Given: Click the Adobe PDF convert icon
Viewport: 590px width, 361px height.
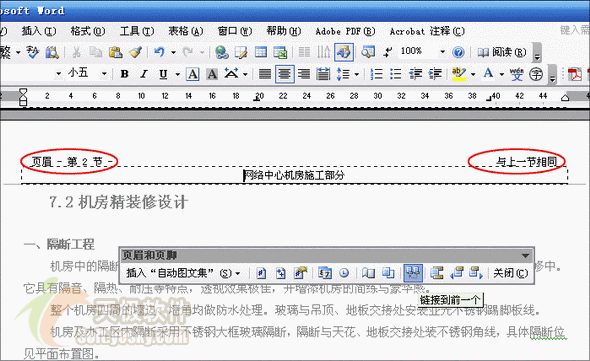Looking at the screenshot, I should [x=575, y=74].
